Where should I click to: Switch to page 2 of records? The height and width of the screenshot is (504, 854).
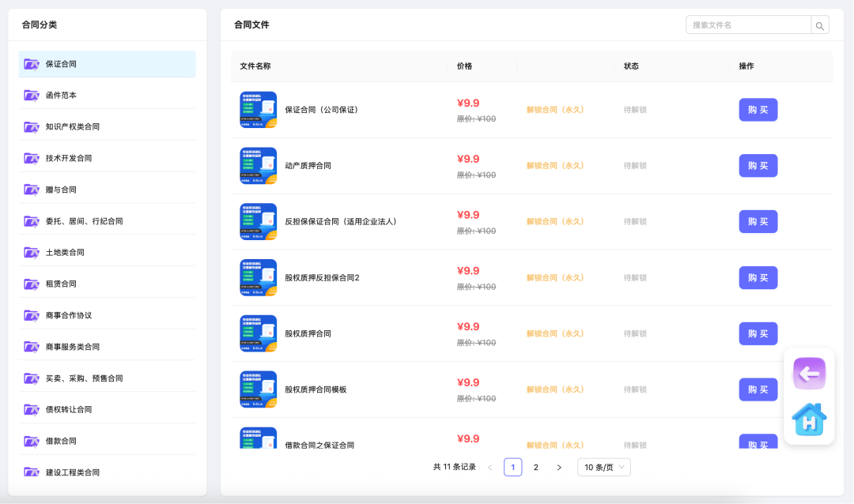(x=535, y=468)
